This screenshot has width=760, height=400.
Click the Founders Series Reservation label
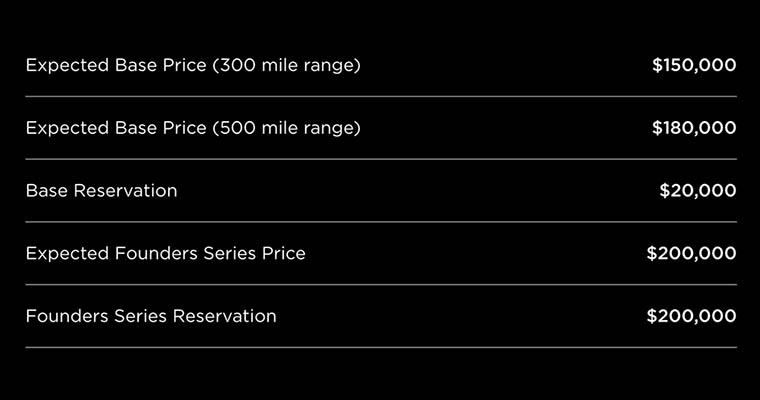[x=151, y=316]
